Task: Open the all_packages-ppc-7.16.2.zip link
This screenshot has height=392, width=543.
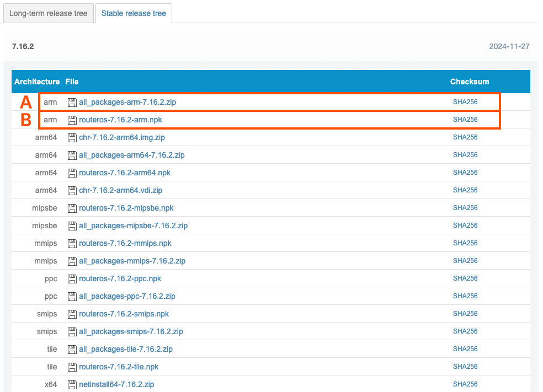Action: coord(127,297)
